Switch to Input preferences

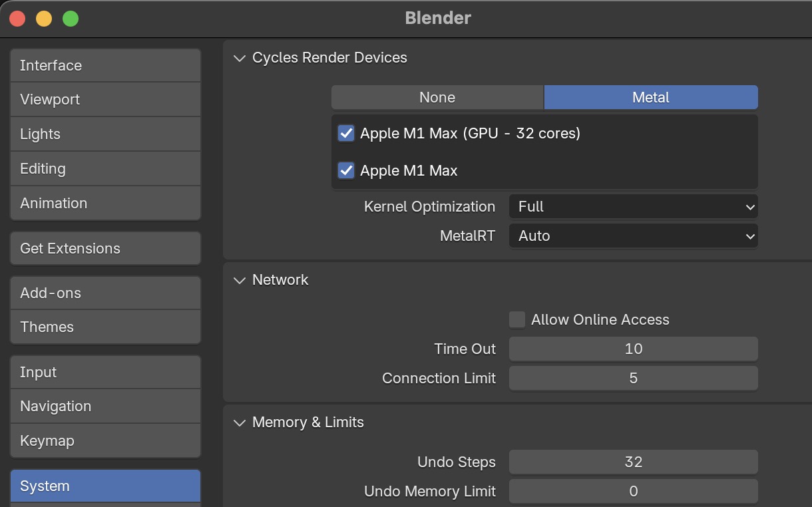point(105,372)
